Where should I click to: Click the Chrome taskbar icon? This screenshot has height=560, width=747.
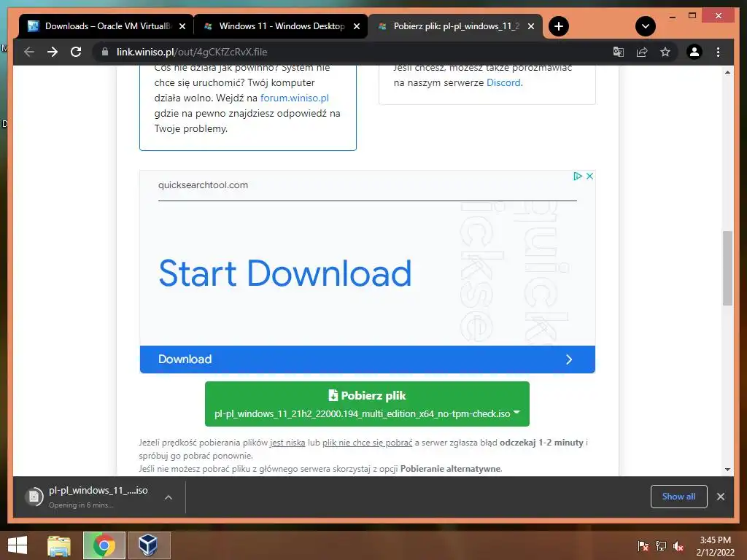click(104, 545)
